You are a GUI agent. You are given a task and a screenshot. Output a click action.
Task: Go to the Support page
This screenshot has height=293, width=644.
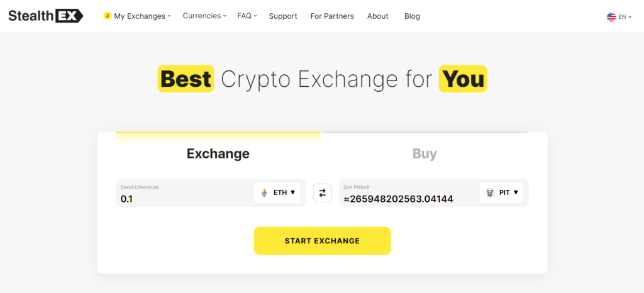[283, 16]
